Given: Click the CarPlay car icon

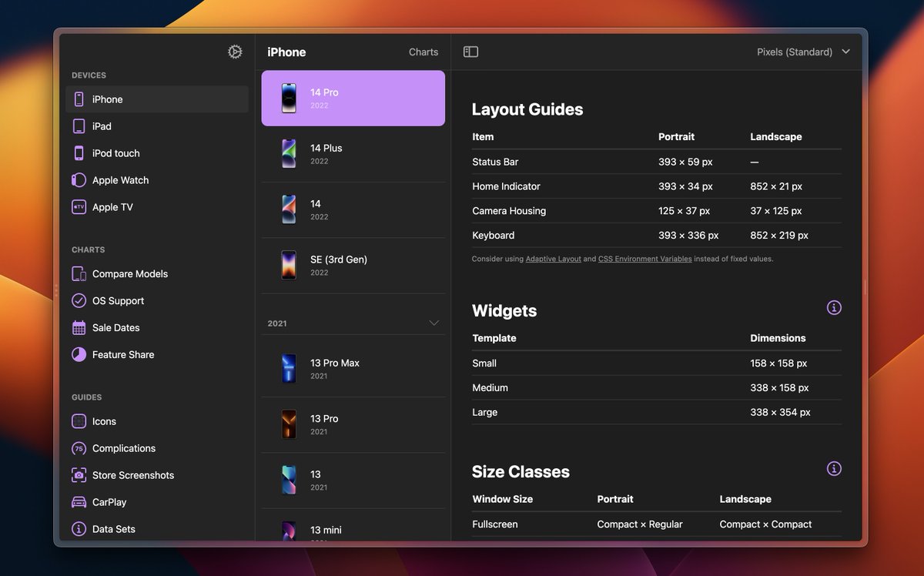Looking at the screenshot, I should 79,502.
